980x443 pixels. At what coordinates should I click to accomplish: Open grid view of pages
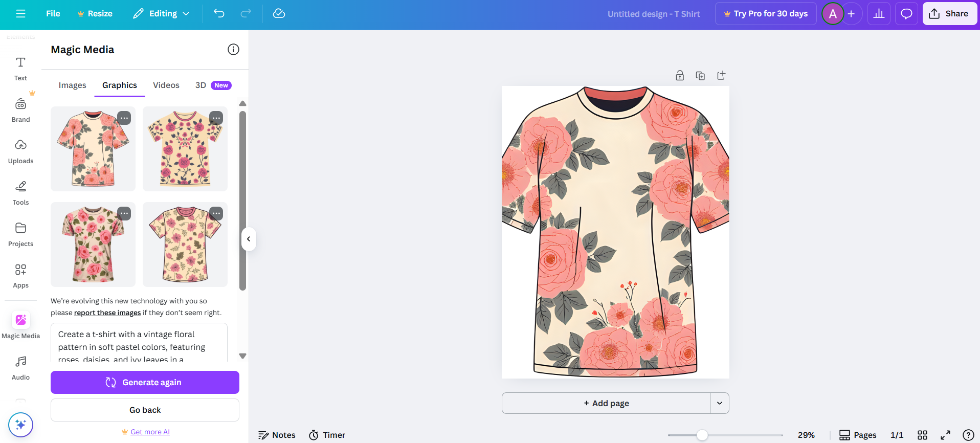[922, 435]
